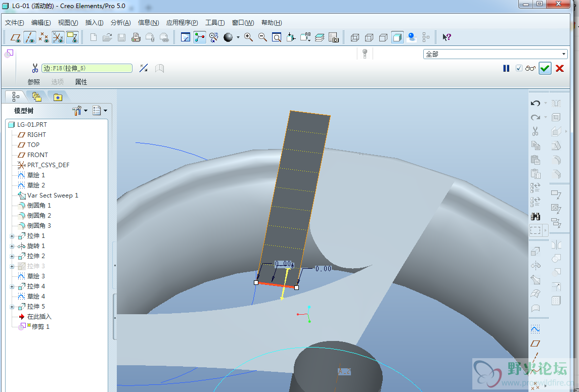The width and height of the screenshot is (579, 392).
Task: Open the reorient view tool
Action: 291,37
